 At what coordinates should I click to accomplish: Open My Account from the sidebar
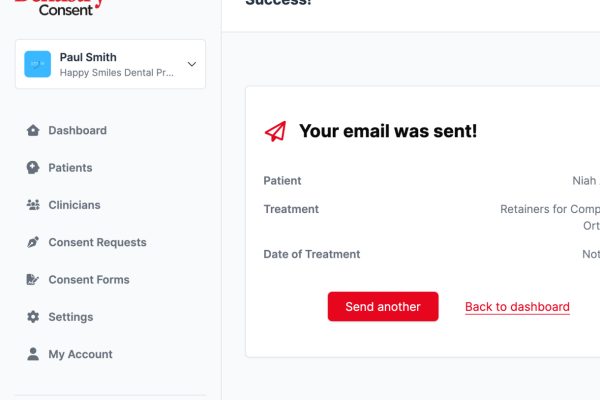(80, 354)
